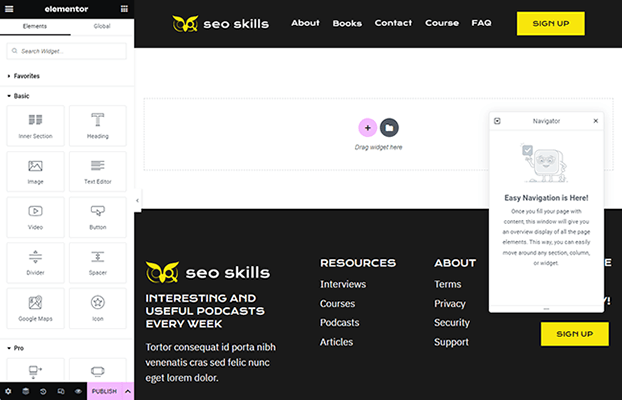Click the pink add new section button

[x=367, y=127]
